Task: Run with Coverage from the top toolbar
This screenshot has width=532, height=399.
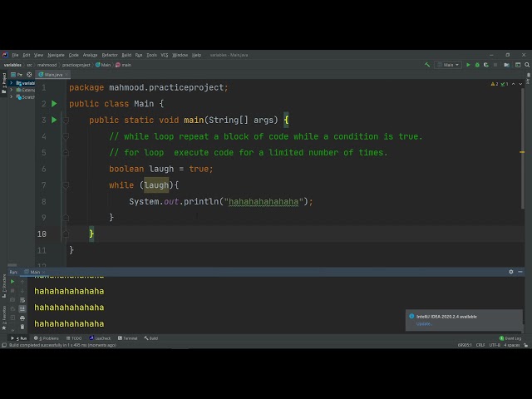Action: (486, 65)
